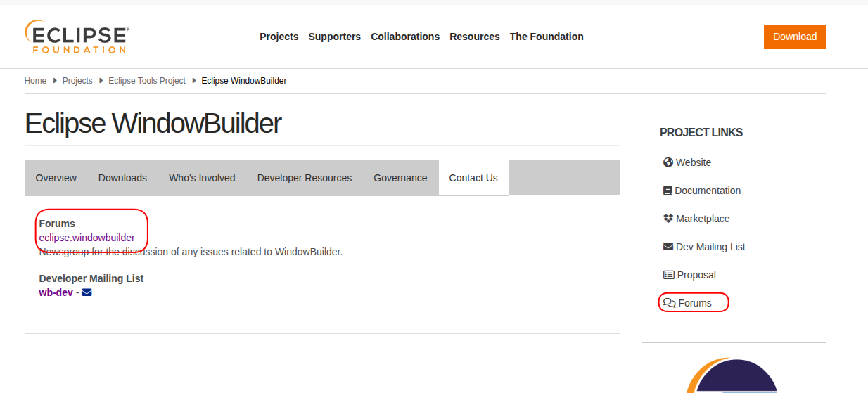The height and width of the screenshot is (393, 868).
Task: Click the book icon beside Documentation
Action: point(668,191)
